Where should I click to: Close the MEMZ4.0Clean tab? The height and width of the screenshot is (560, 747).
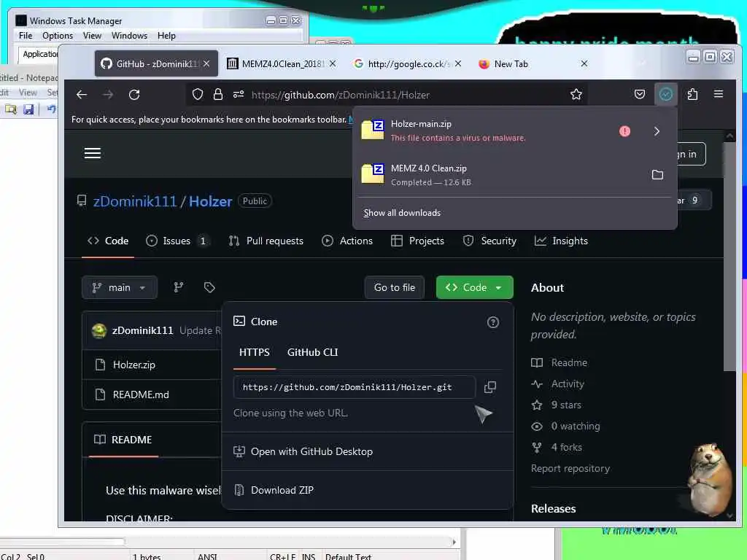point(333,63)
